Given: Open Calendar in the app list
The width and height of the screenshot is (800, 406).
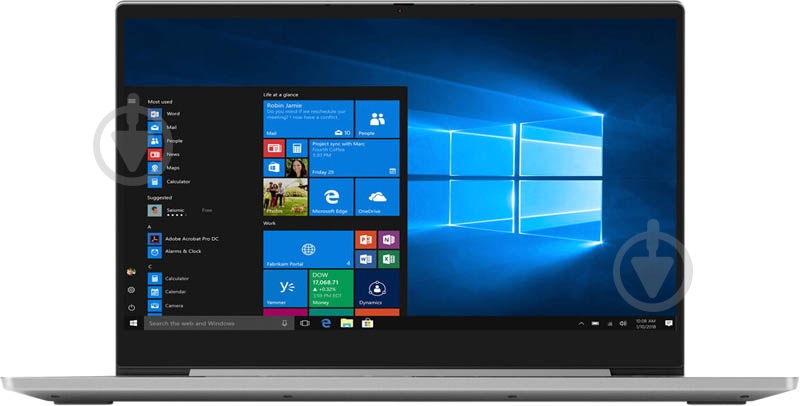Looking at the screenshot, I should point(167,292).
